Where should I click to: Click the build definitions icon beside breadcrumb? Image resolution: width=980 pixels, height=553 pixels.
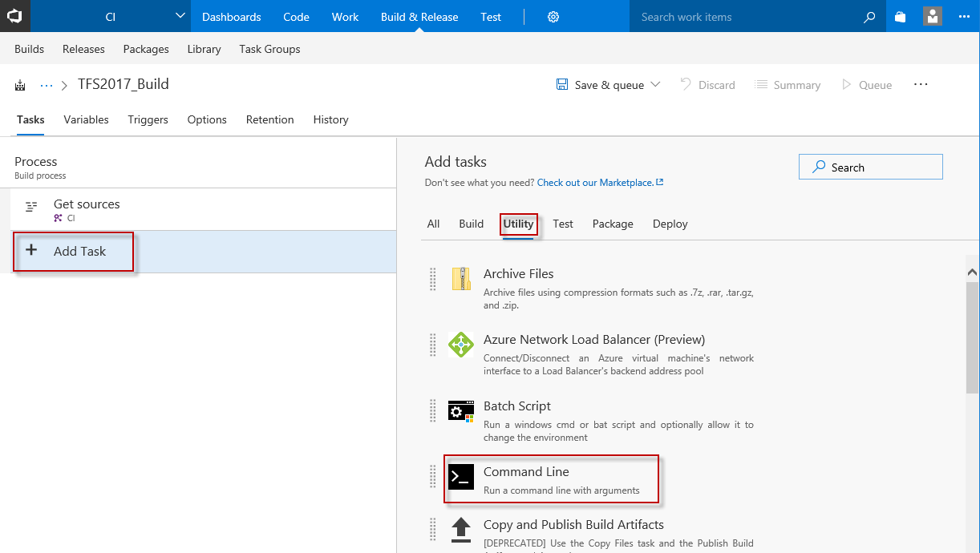point(21,85)
